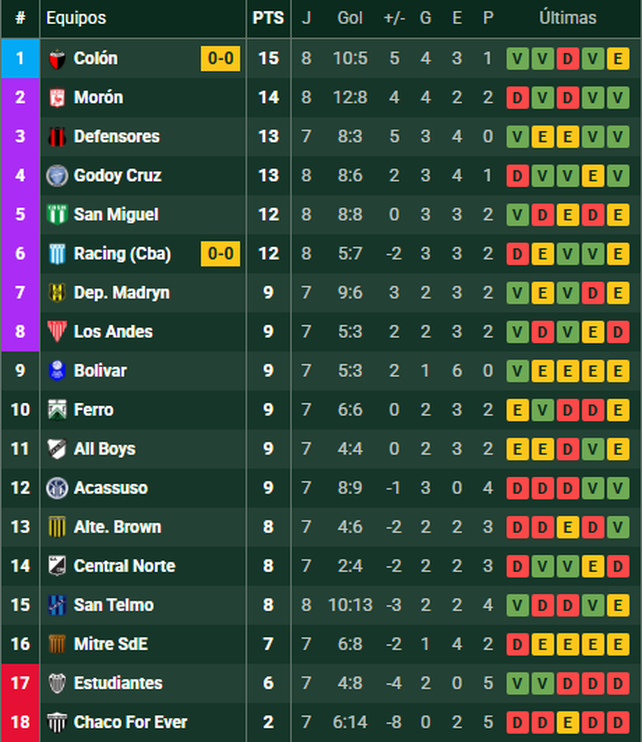Click the Bolivar blue club crest

(57, 371)
